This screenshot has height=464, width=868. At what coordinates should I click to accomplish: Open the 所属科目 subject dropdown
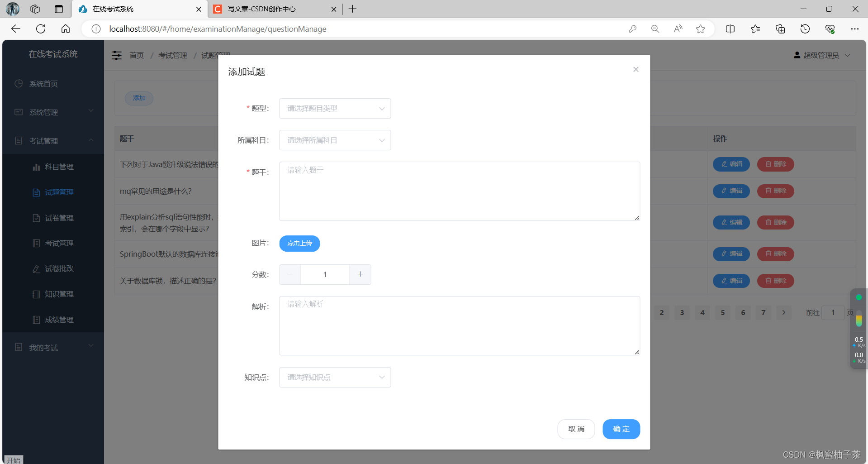click(335, 140)
